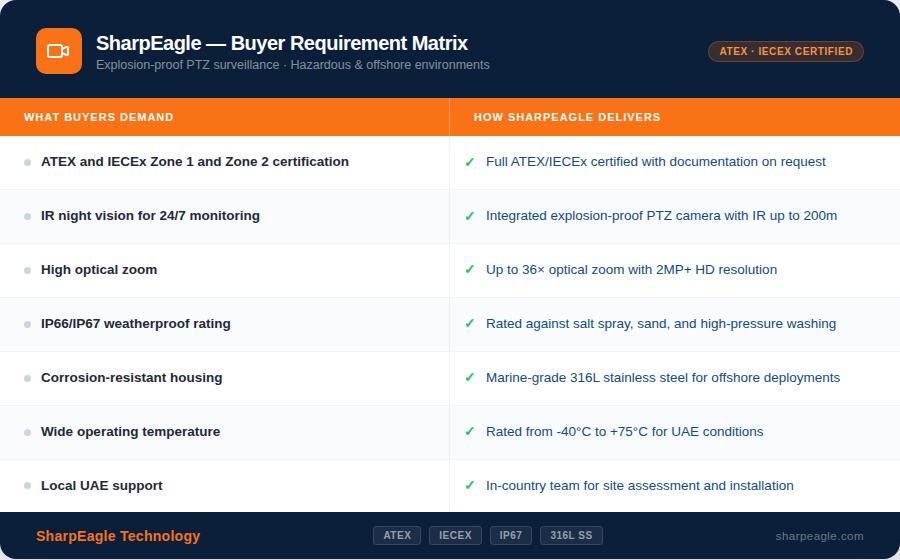Select the IP66/IP67 weatherproof rating requirement

coord(135,324)
